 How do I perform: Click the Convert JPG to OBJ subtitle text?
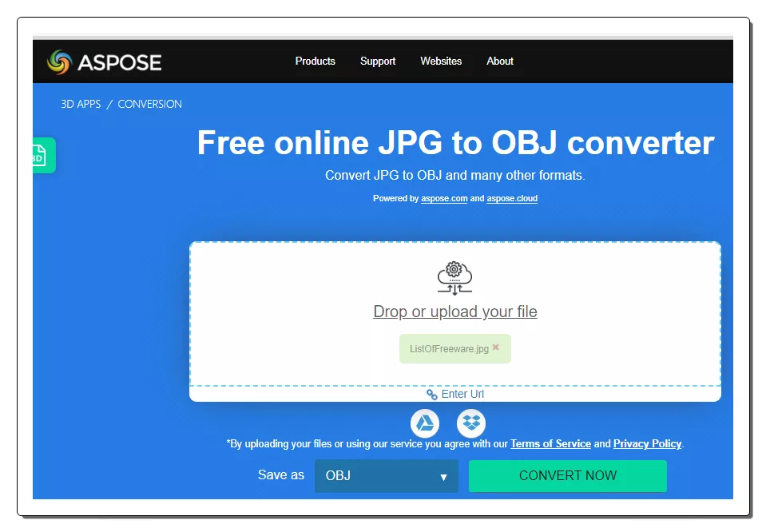click(455, 176)
